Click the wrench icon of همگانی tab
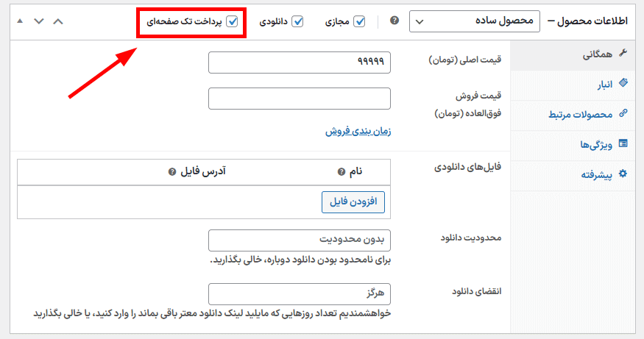Viewport: 644px width, 339px height. [x=623, y=54]
